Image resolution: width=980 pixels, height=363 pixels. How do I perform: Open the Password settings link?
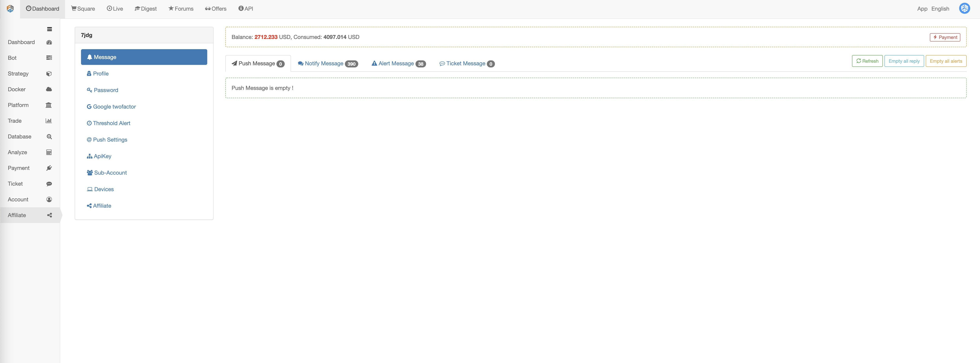(144, 90)
